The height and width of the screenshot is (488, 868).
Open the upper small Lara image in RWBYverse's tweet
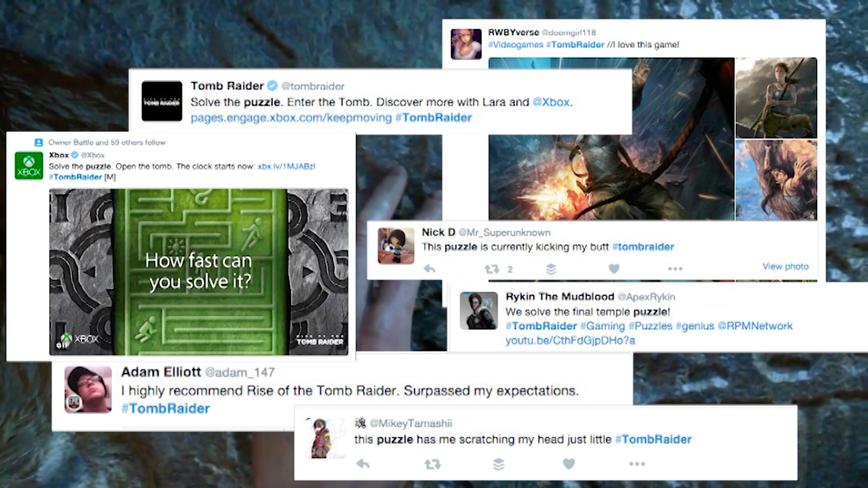[776, 98]
